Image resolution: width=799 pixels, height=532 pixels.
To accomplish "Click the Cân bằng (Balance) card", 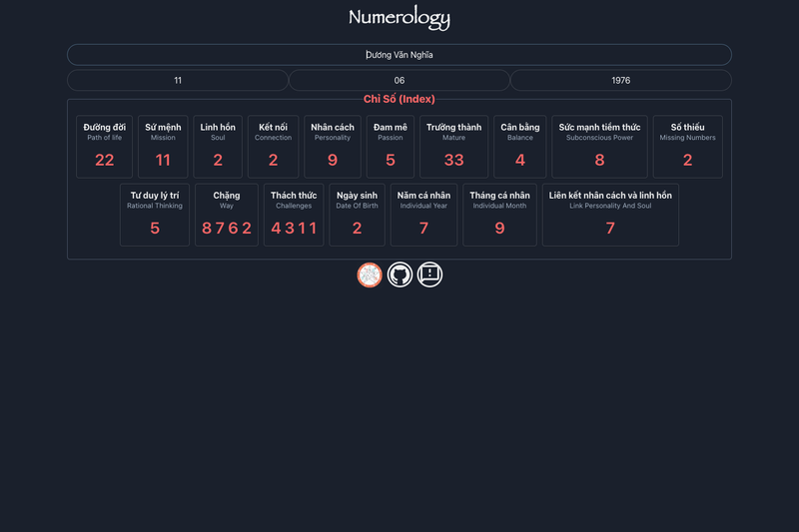I will [x=519, y=147].
